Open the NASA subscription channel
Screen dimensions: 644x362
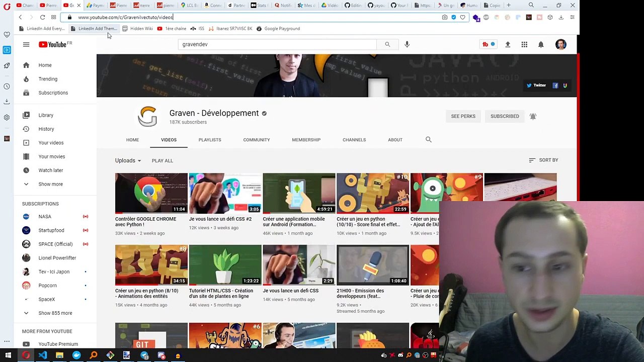click(45, 216)
